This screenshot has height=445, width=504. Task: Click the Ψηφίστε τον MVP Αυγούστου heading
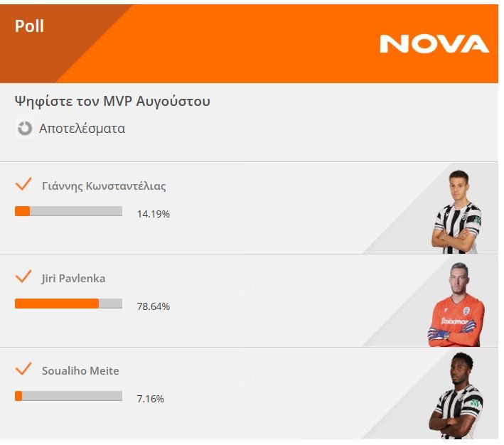pyautogui.click(x=112, y=101)
